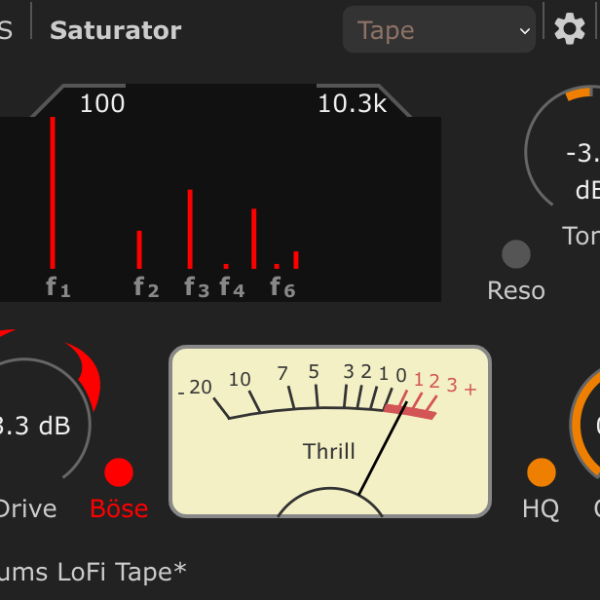Click the Thrill label on VU meter
This screenshot has height=600, width=600.
(x=329, y=451)
